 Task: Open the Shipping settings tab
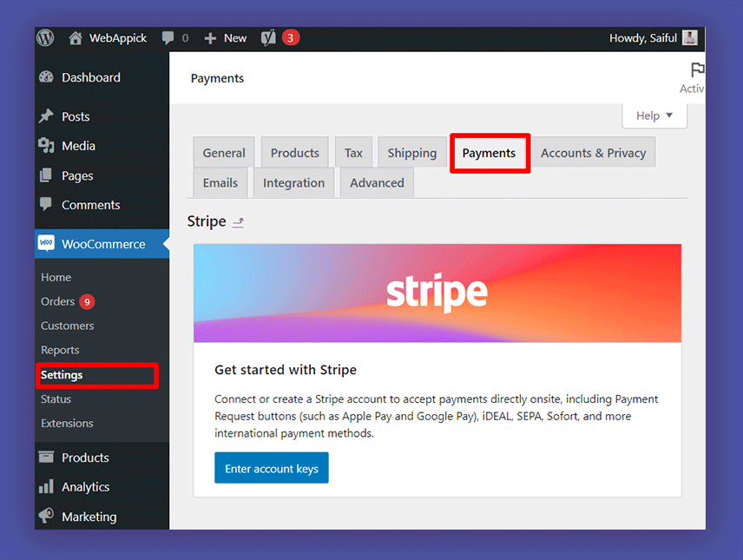[412, 153]
